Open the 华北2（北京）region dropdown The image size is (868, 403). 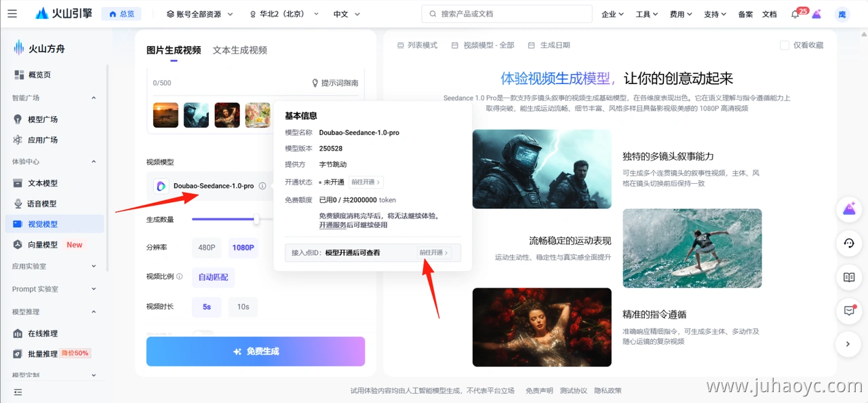coord(284,14)
